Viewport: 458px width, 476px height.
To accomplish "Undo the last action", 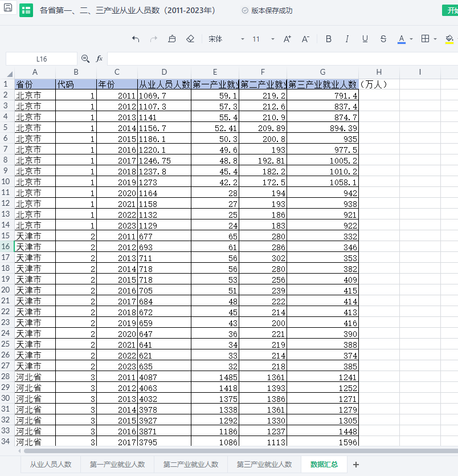I will pos(136,39).
